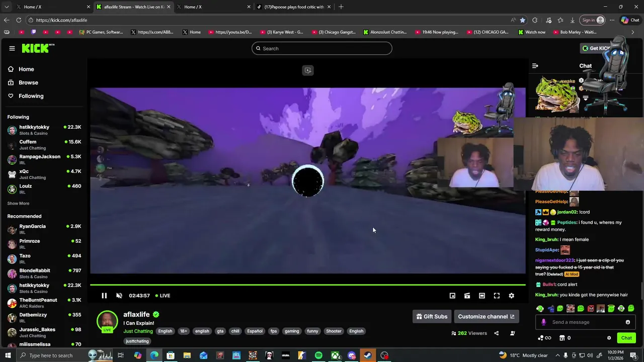Toggle mini player mode
Viewport: 644px width, 362px height.
pos(452,296)
